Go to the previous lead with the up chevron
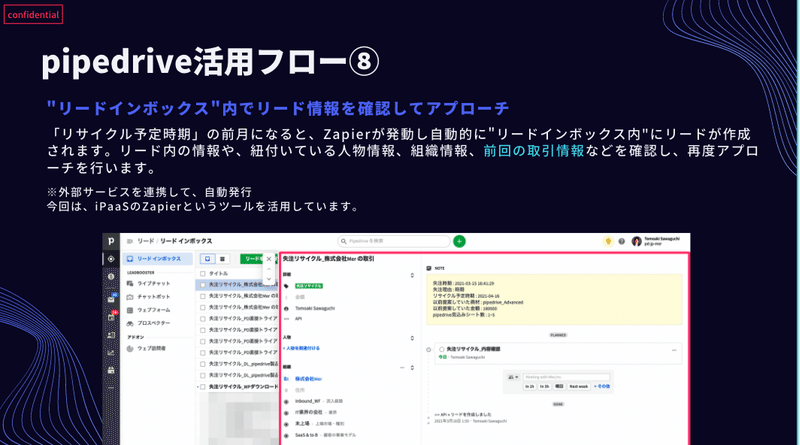This screenshot has width=800, height=445. click(269, 269)
